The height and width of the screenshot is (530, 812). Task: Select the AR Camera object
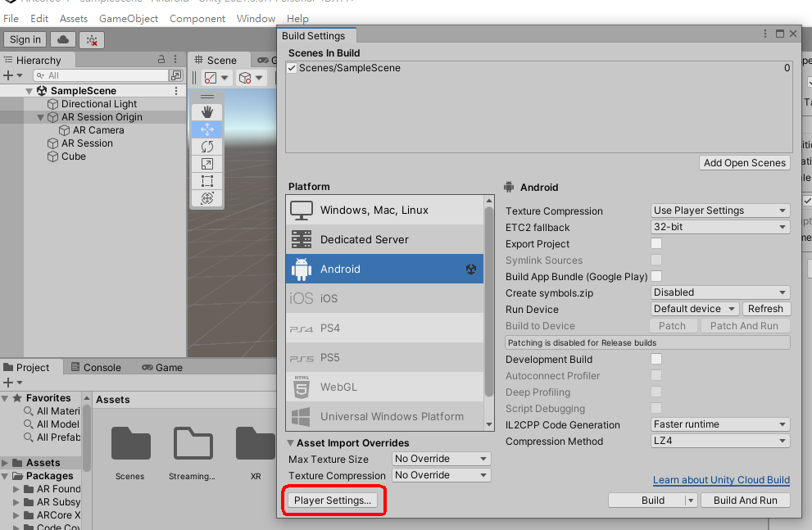(98, 130)
